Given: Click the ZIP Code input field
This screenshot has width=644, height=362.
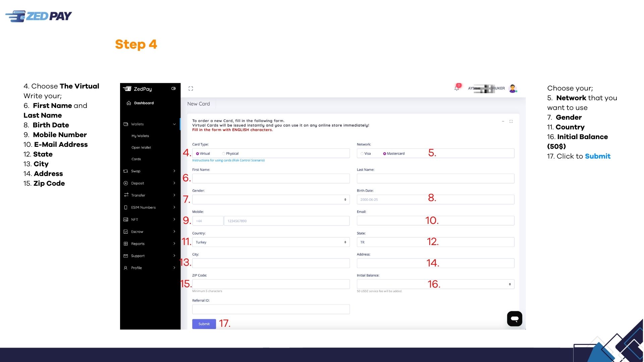Looking at the screenshot, I should click(271, 284).
